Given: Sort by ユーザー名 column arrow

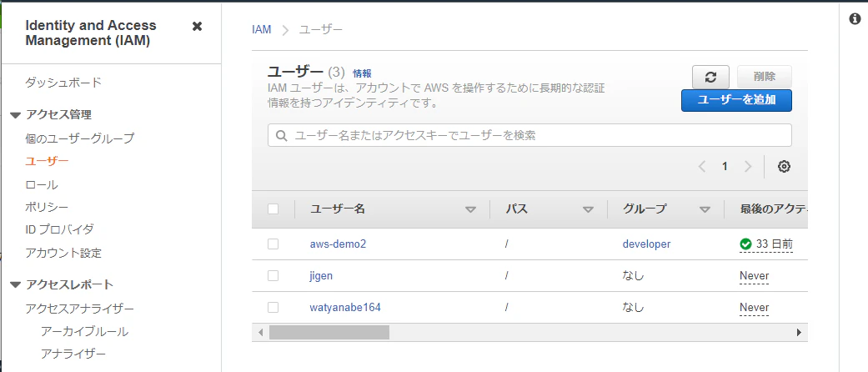Looking at the screenshot, I should coord(470,210).
